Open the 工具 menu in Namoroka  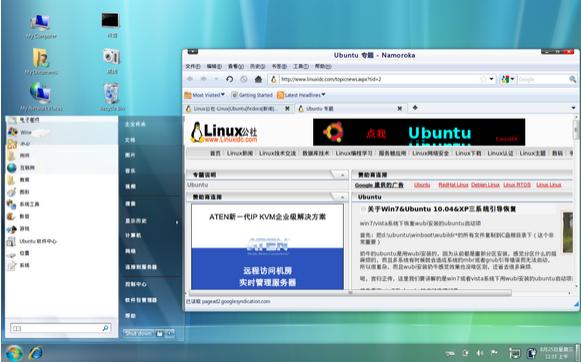[301, 66]
